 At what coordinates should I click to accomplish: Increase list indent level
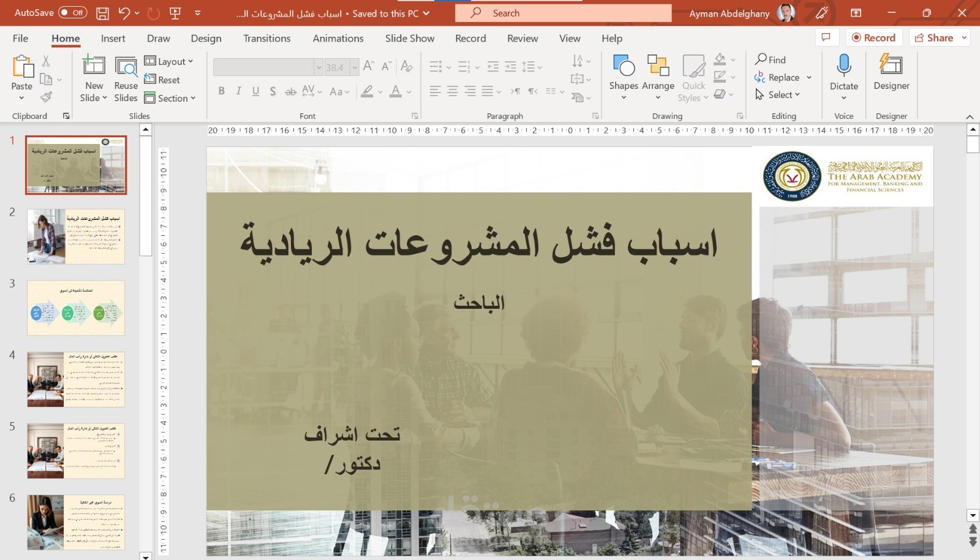(510, 66)
